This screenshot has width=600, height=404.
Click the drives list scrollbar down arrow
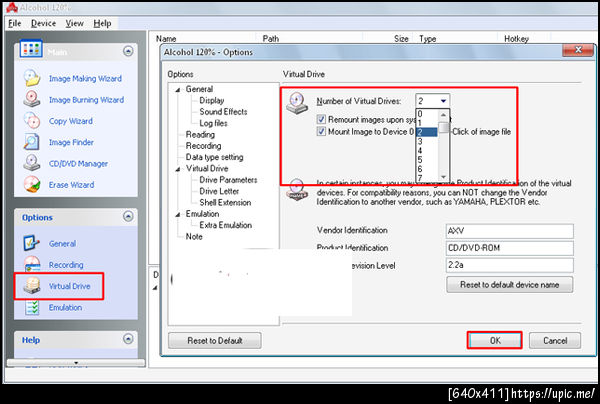point(443,177)
